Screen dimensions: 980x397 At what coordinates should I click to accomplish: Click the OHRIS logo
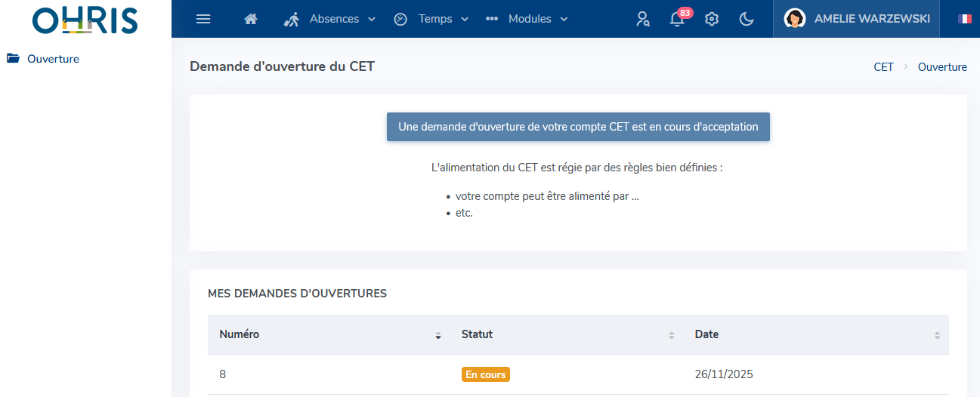click(x=85, y=20)
